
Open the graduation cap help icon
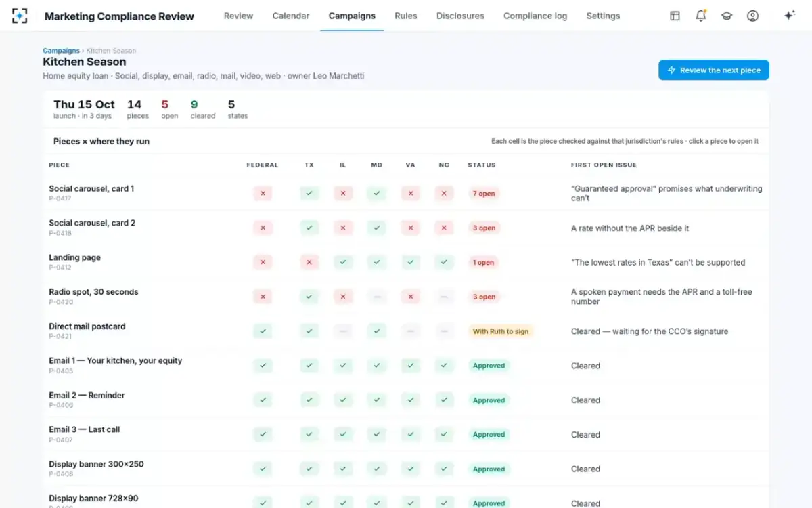[x=727, y=16]
